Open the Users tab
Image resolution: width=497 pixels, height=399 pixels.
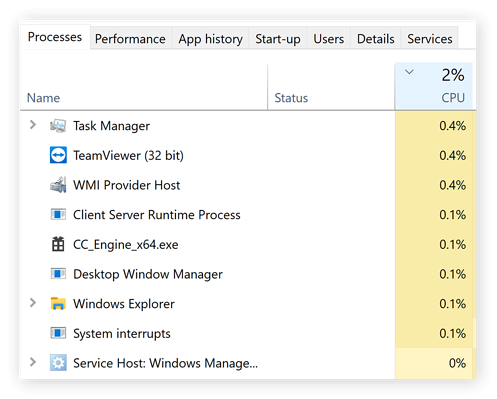[x=329, y=39]
